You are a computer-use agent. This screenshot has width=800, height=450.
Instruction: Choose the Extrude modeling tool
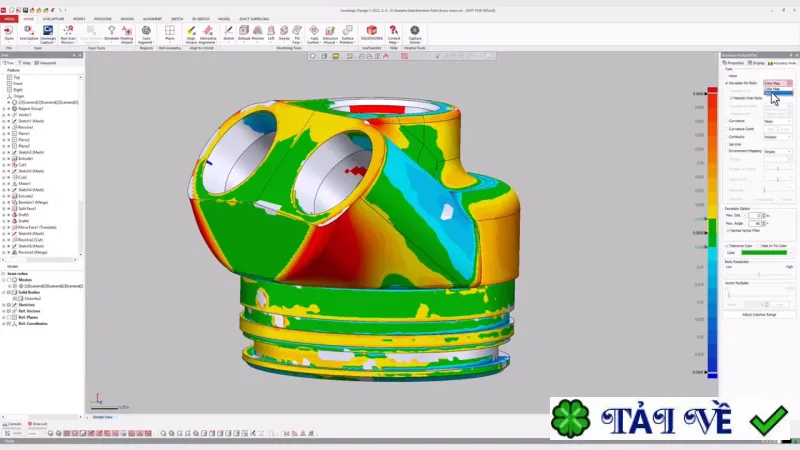point(244,34)
